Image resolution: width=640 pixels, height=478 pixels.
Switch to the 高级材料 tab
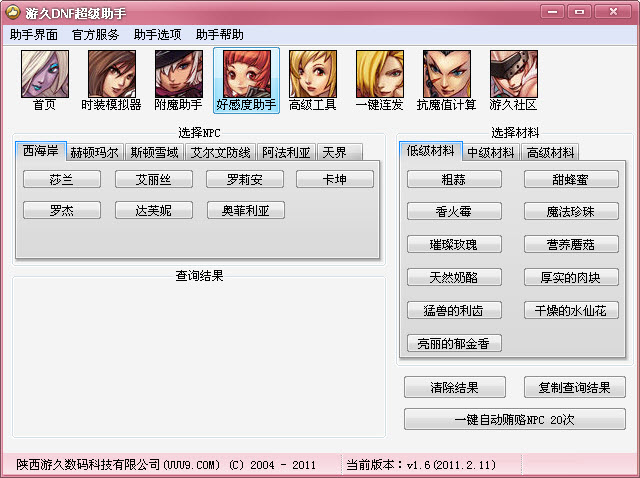[550, 152]
